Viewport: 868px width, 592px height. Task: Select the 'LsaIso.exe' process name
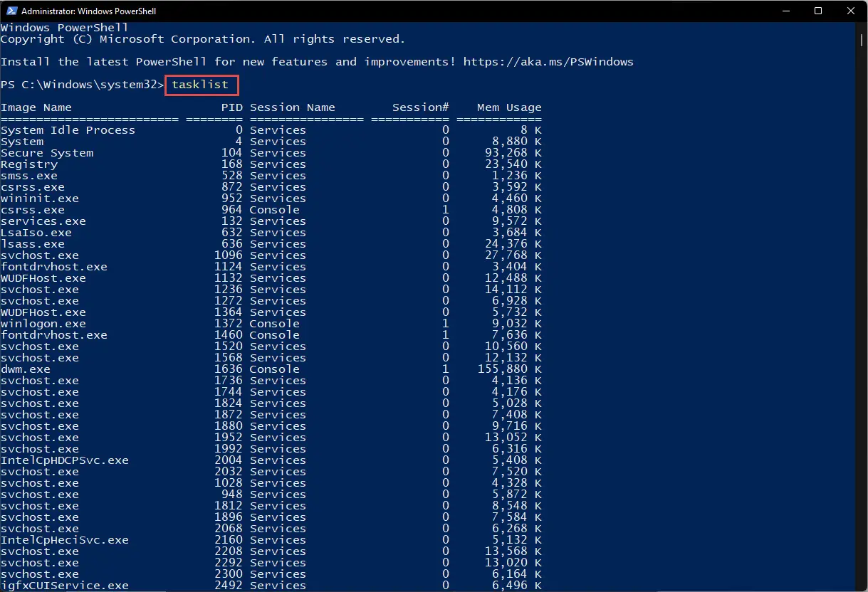point(36,233)
